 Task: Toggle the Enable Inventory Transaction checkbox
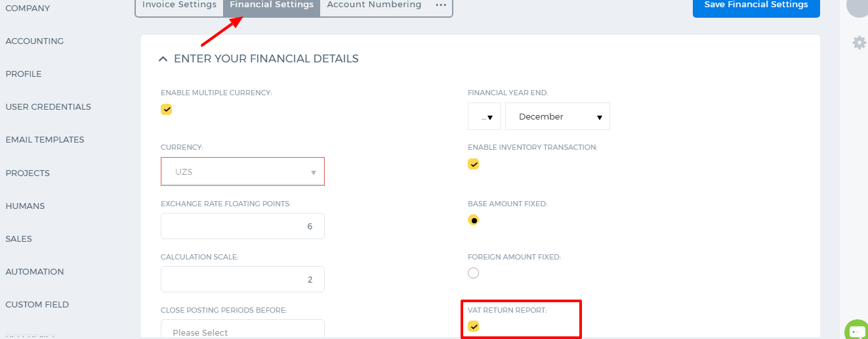[474, 164]
